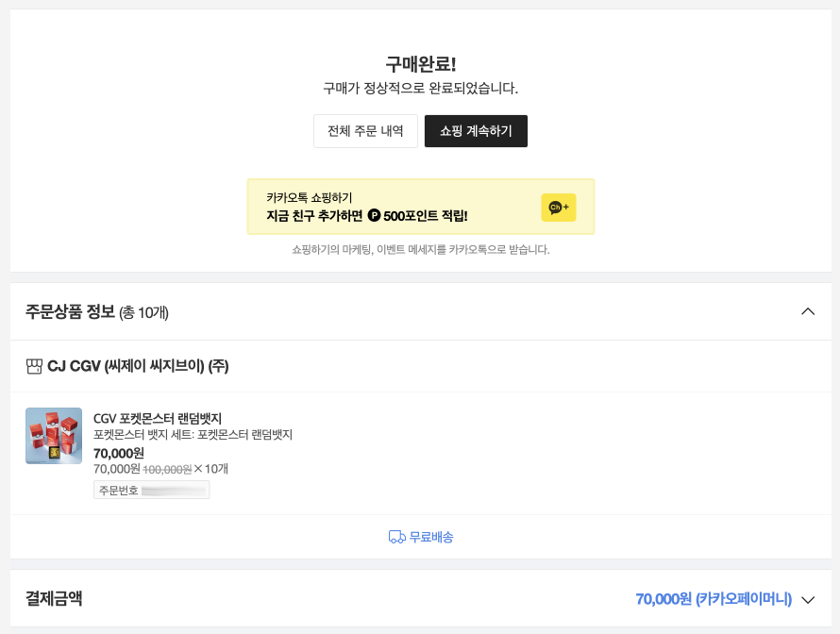Collapse the 주문상품 정보 section chevron
The width and height of the screenshot is (840, 634).
pyautogui.click(x=807, y=311)
